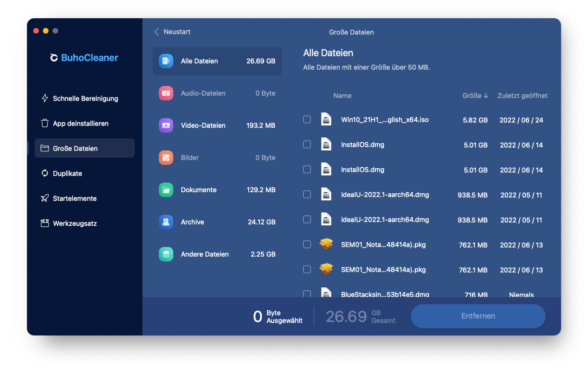Click the 0 Byte Ausgewählt counter
588x371 pixels.
coord(278,316)
